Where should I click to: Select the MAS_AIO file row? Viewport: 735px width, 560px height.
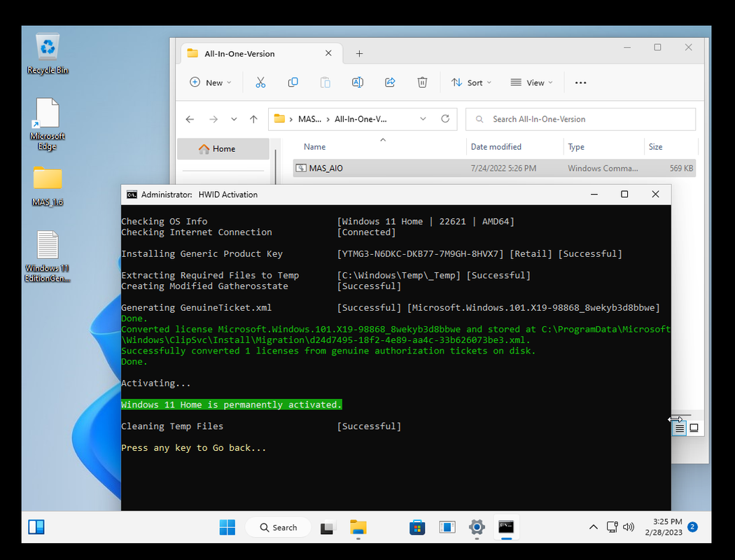pos(494,168)
